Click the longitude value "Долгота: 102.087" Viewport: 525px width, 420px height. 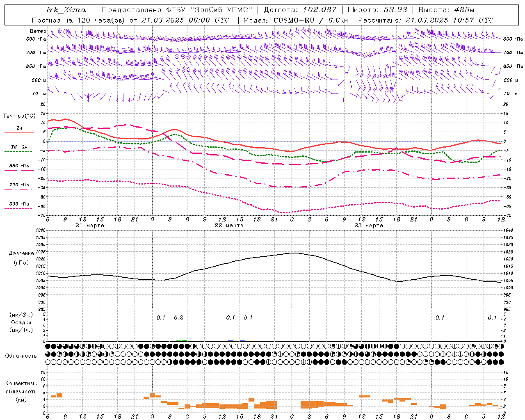coord(300,9)
